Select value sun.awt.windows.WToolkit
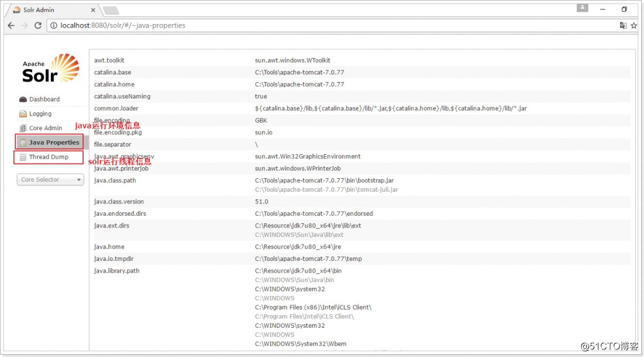 pyautogui.click(x=292, y=60)
